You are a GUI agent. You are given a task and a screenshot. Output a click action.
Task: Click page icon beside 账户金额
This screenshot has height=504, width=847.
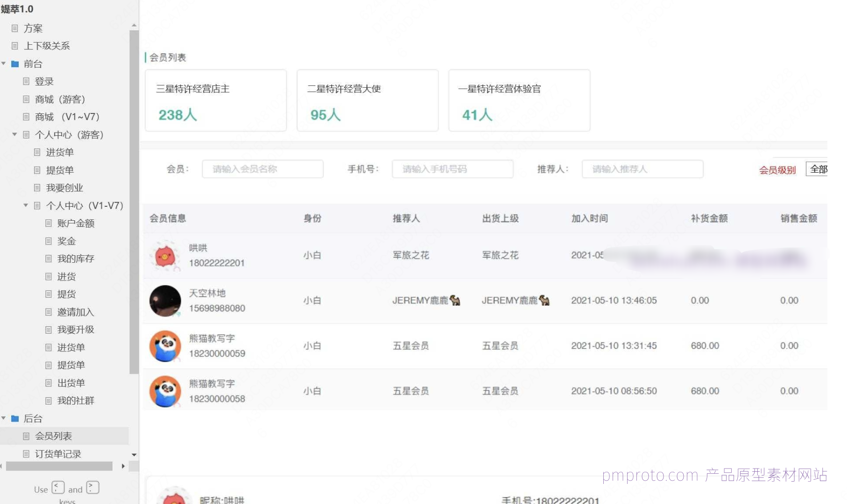click(x=49, y=223)
